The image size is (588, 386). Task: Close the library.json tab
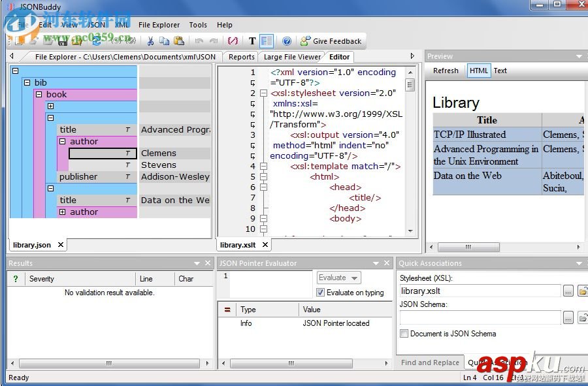pyautogui.click(x=60, y=245)
